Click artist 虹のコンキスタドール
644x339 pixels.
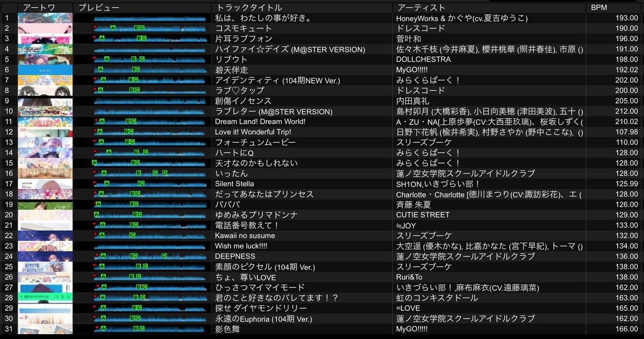436,298
